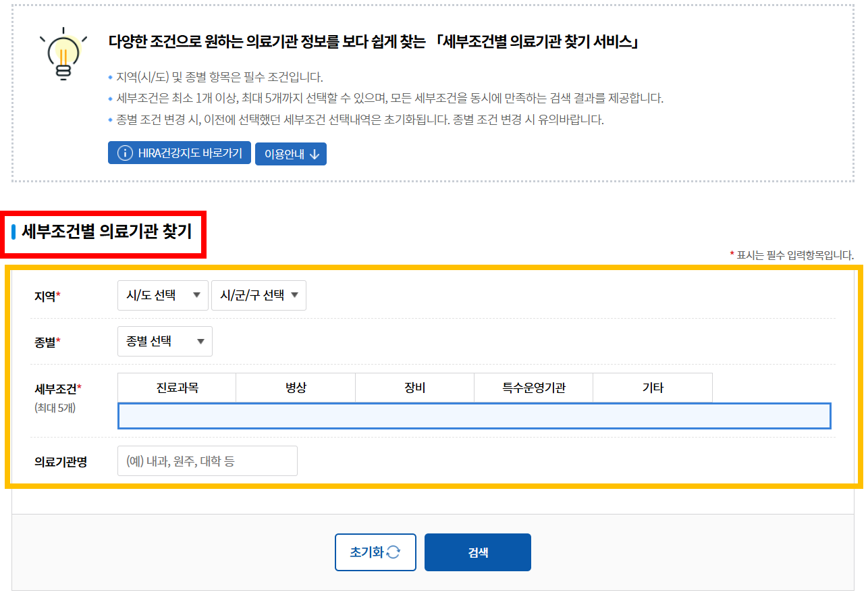The image size is (868, 605).
Task: Click the dropdown arrow of 시/도 선택
Action: [x=198, y=295]
